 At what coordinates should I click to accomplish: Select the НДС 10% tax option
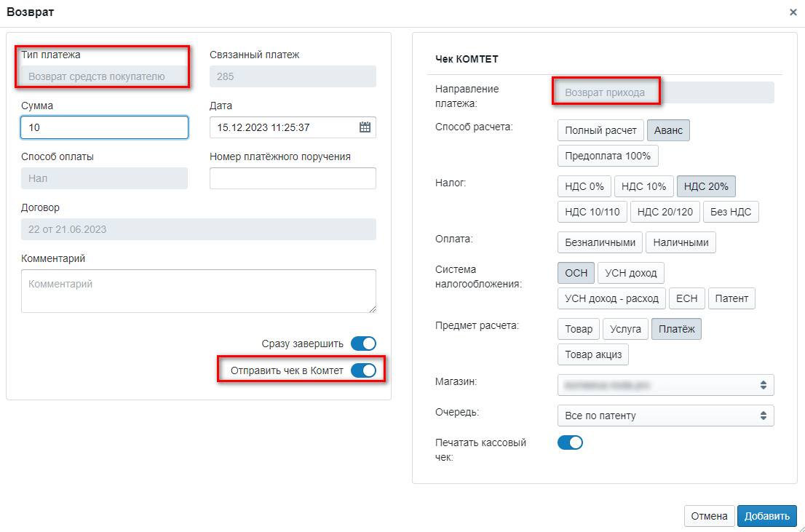point(644,186)
